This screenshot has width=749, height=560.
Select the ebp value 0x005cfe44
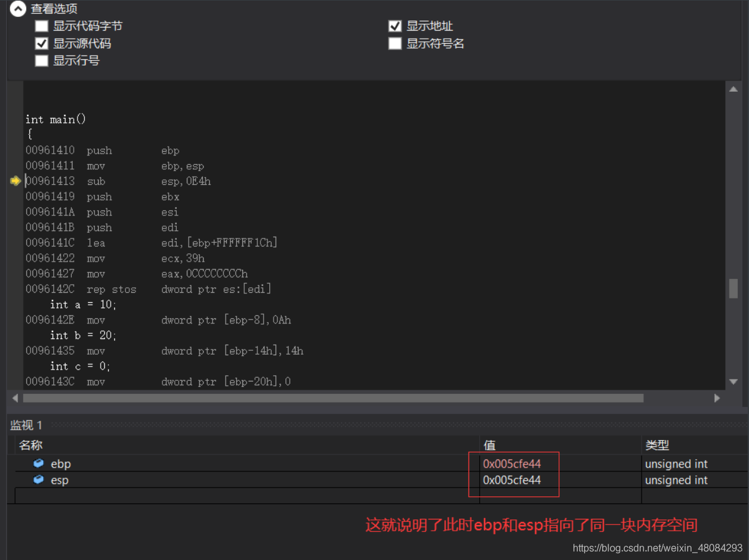pyautogui.click(x=512, y=464)
